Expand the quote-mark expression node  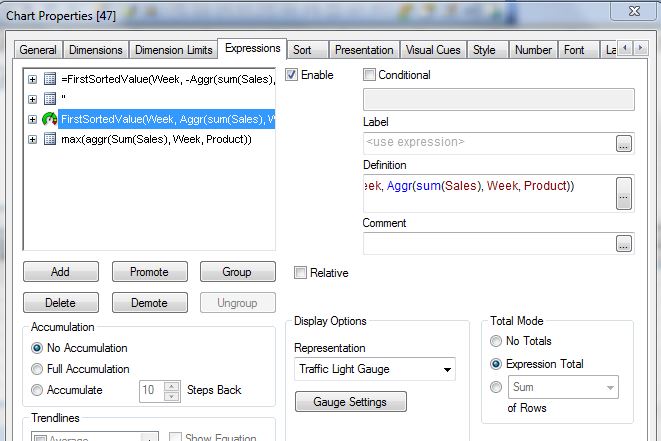pos(32,99)
